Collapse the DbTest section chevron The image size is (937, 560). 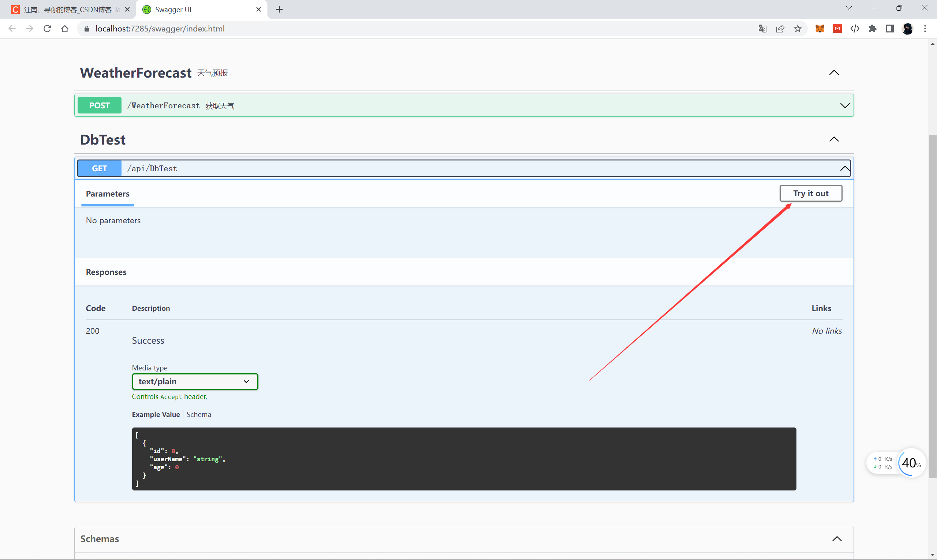click(834, 139)
